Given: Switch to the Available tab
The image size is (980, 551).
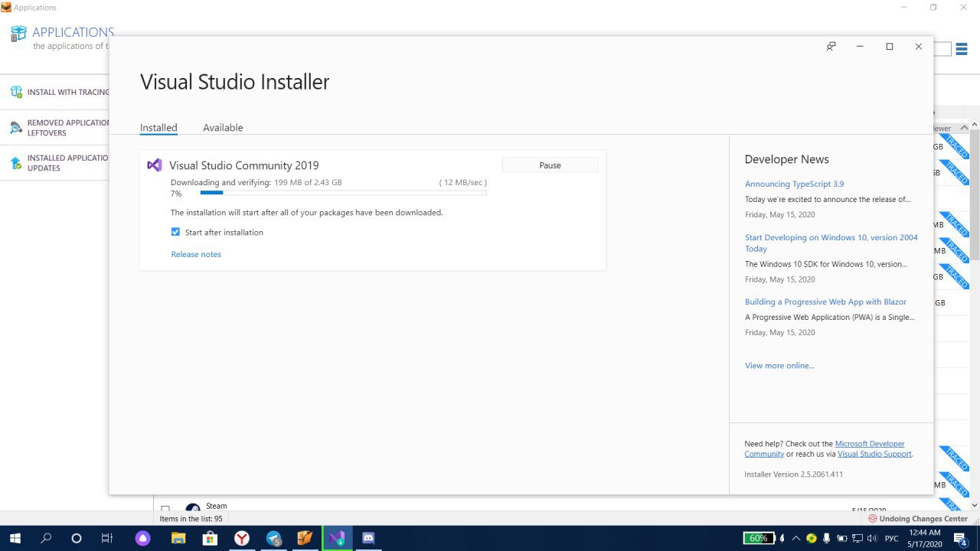Looking at the screenshot, I should coord(223,128).
